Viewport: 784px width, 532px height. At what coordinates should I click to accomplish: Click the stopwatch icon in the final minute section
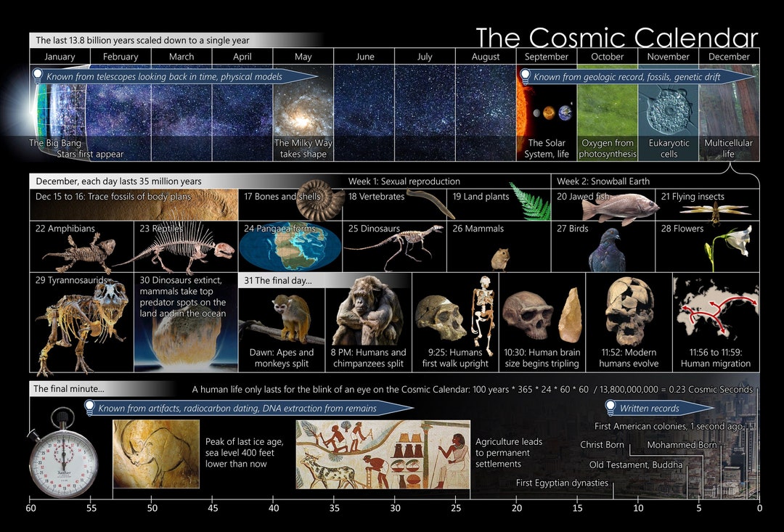click(64, 454)
